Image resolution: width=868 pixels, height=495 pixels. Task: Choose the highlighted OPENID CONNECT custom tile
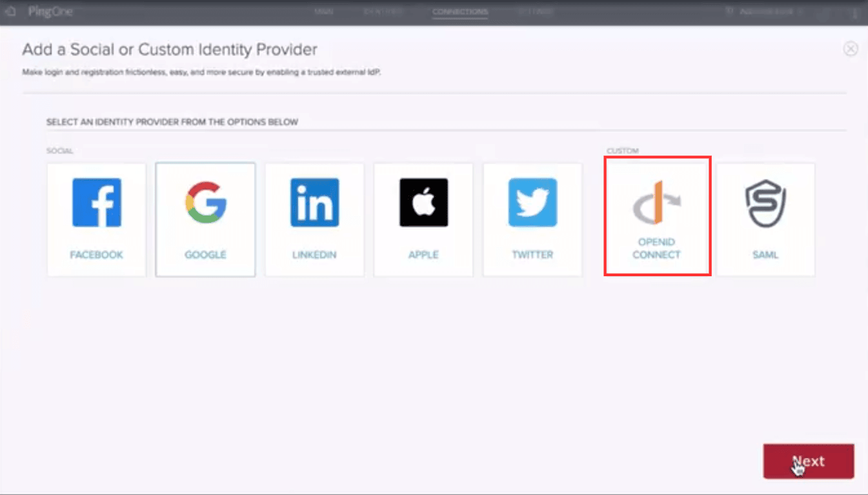click(656, 216)
